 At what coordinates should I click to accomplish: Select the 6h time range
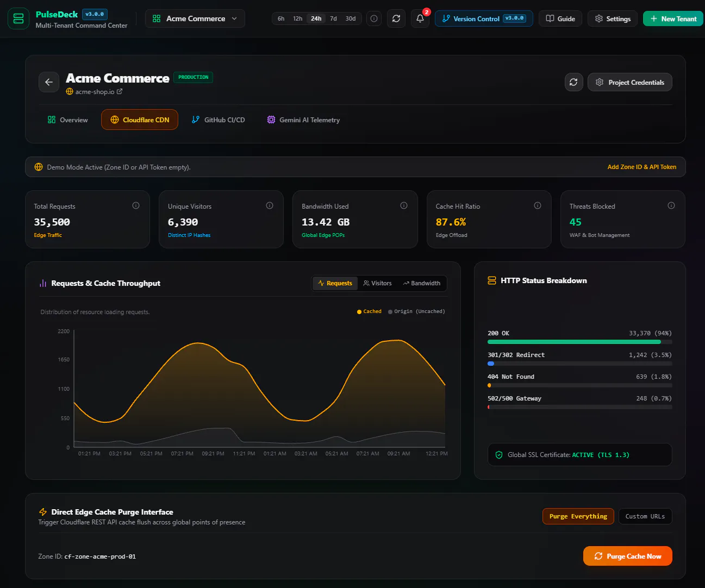[281, 18]
